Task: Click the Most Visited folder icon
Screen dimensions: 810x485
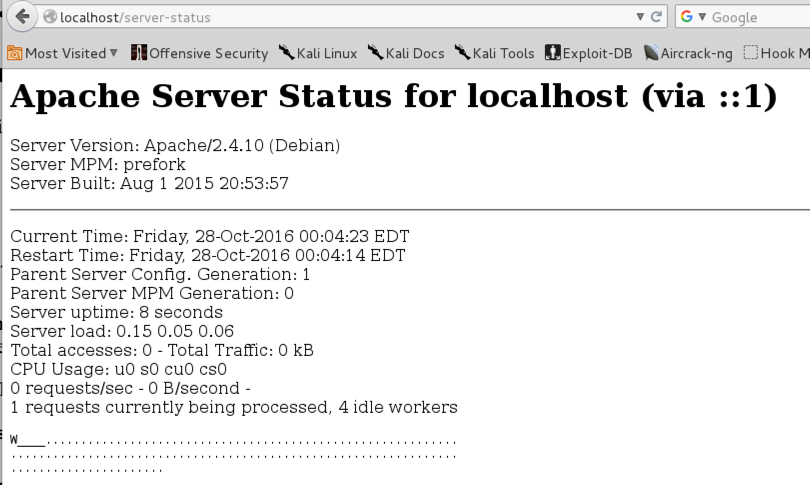Action: pyautogui.click(x=14, y=53)
